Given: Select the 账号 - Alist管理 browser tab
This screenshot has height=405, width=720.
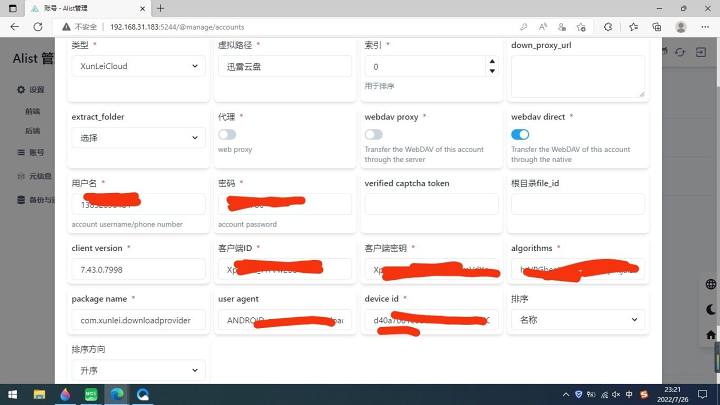Looking at the screenshot, I should 86,8.
